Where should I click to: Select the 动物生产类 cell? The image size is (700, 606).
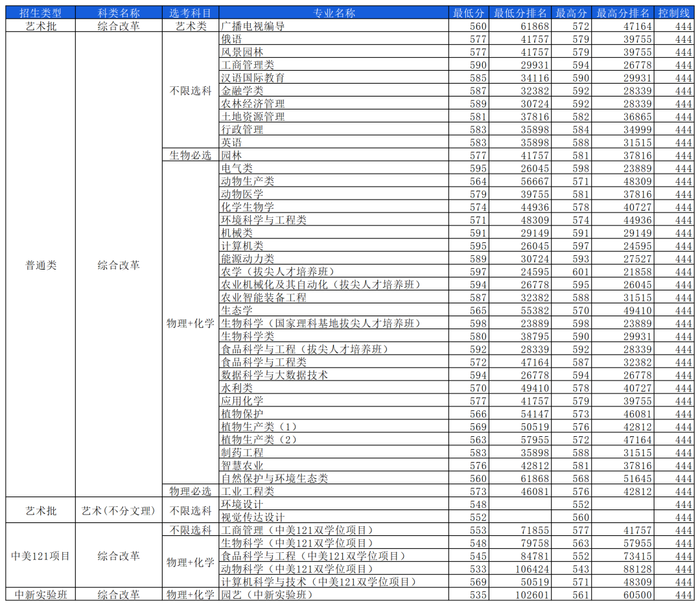click(334, 181)
